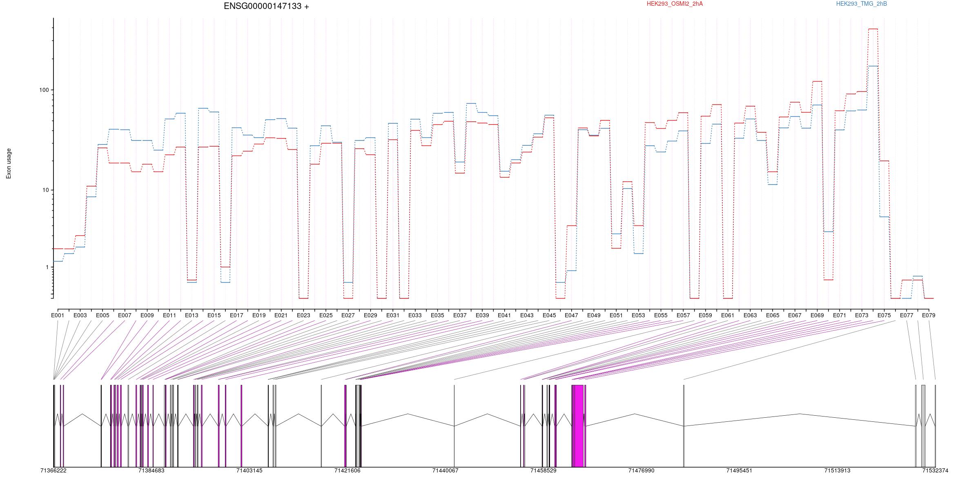Click exon label E059
This screenshot has height=490, width=980.
coord(705,315)
